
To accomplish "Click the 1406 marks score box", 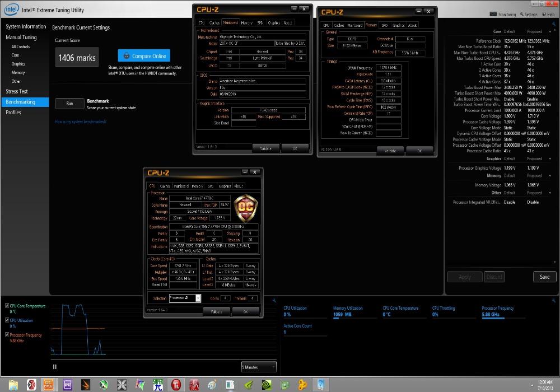I will click(x=77, y=58).
